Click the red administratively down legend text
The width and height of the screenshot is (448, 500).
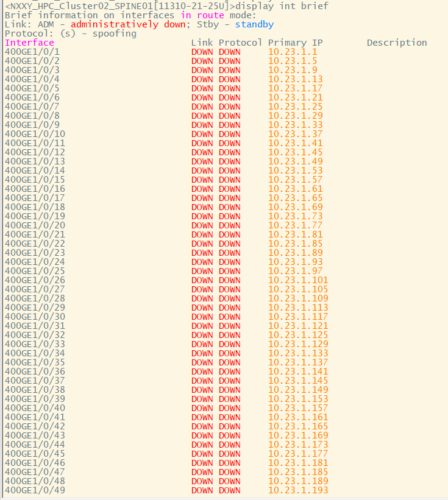tap(128, 24)
